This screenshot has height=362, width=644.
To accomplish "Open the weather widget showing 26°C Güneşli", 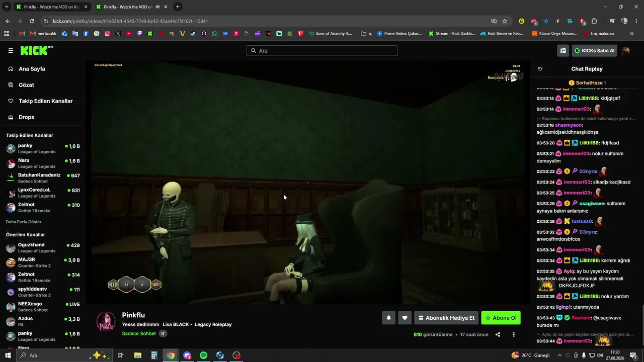I will click(530, 355).
